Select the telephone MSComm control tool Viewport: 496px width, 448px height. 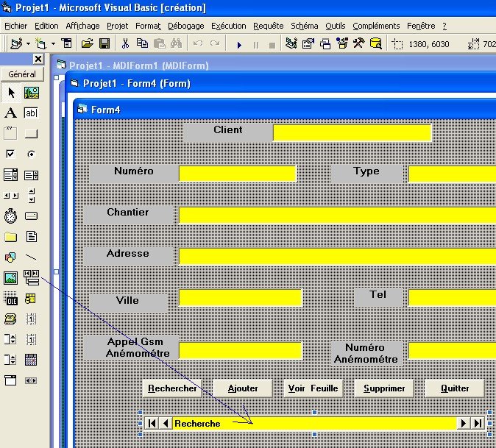click(10, 319)
